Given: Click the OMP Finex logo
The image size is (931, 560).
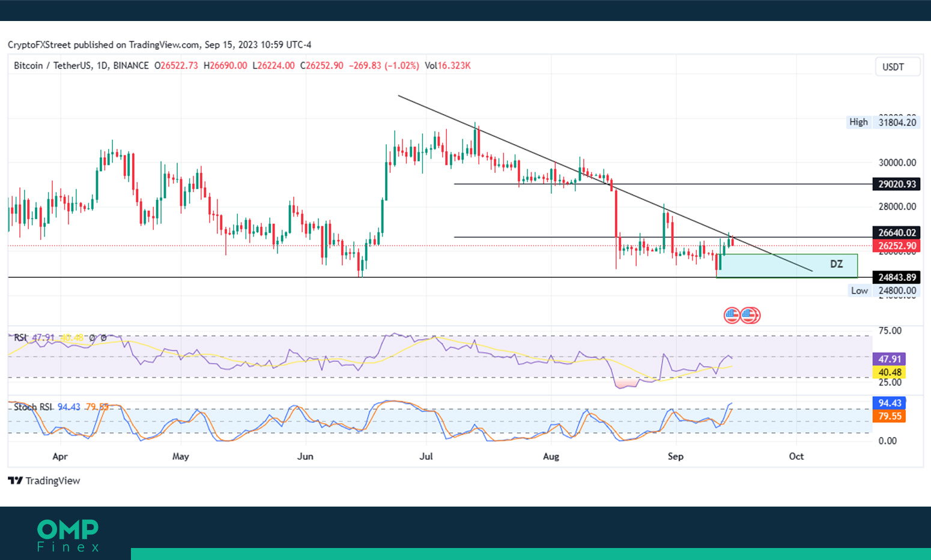Looking at the screenshot, I should 68,535.
